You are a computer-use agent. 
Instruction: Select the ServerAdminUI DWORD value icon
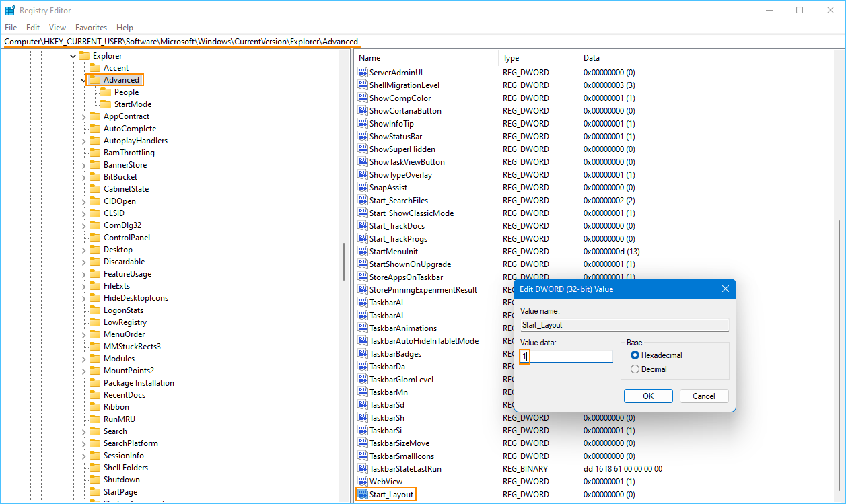(x=363, y=73)
